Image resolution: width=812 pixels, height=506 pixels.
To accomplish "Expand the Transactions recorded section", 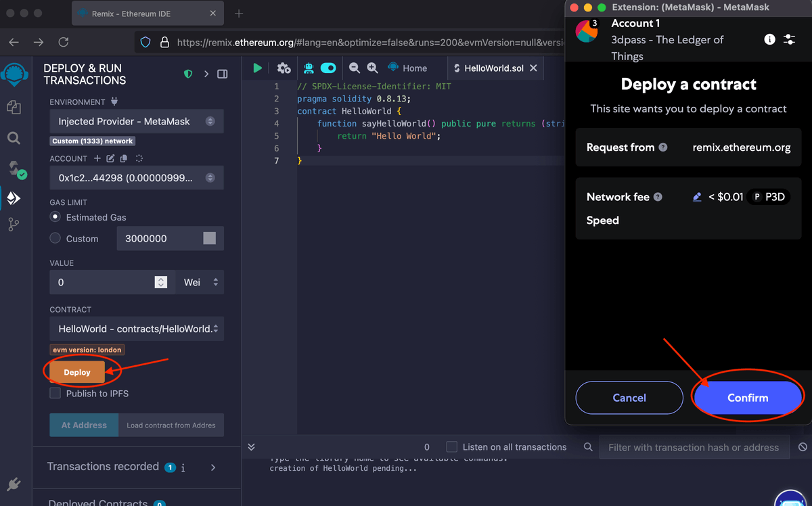I will (213, 467).
